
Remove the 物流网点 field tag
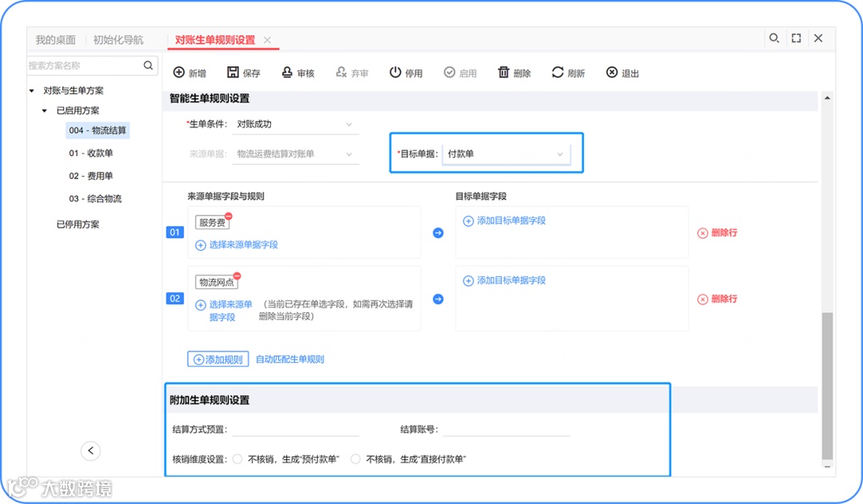[x=237, y=276]
